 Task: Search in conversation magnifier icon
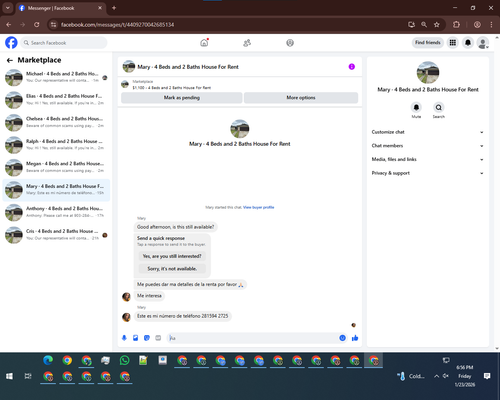(439, 107)
